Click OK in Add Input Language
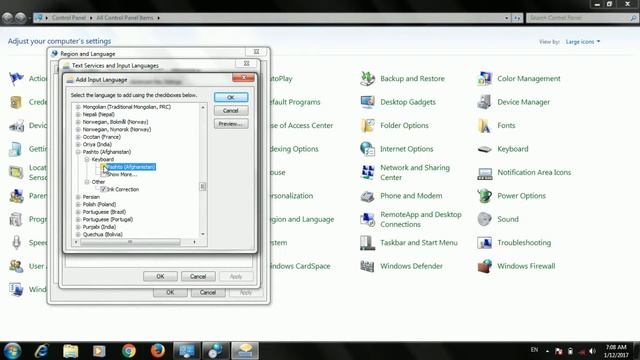The height and width of the screenshot is (360, 640). click(231, 98)
